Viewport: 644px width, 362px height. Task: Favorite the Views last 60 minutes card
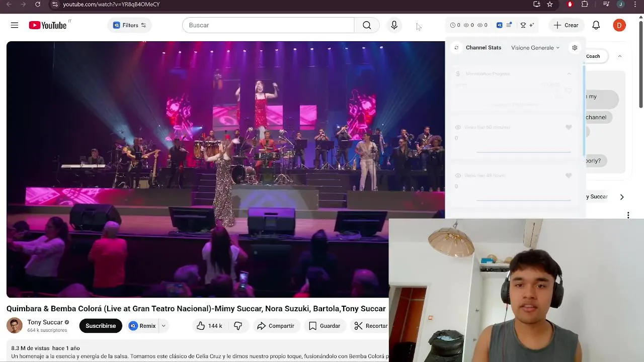point(569,128)
